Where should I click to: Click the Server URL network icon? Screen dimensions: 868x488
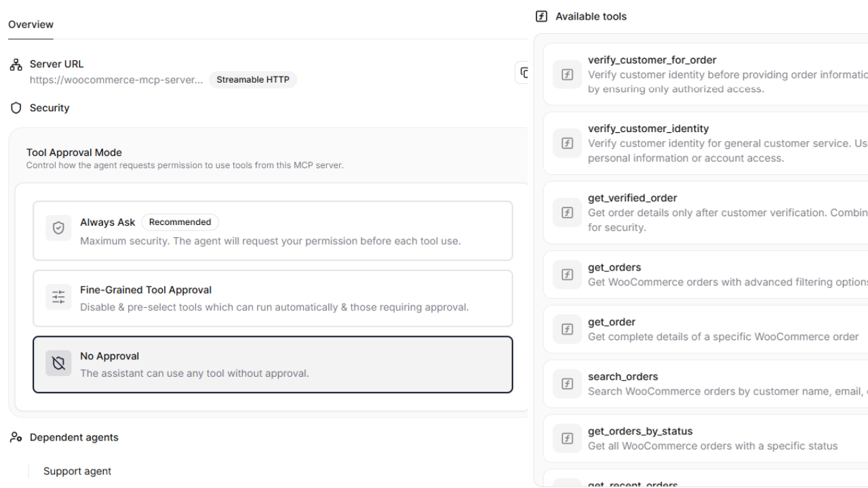click(16, 64)
